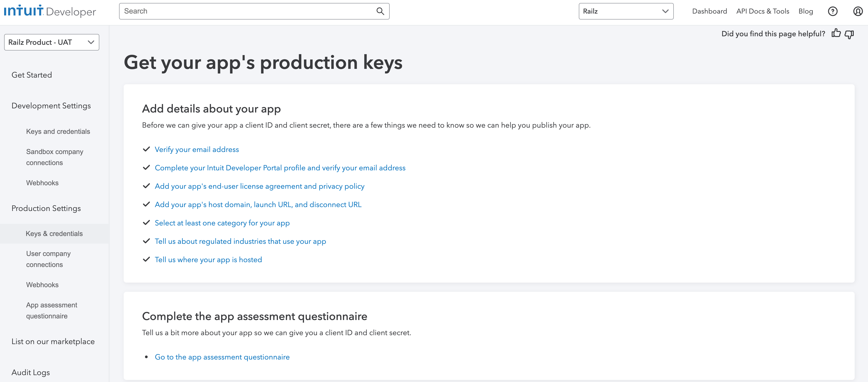Click the thumbs up helpful icon
868x382 pixels.
click(836, 33)
